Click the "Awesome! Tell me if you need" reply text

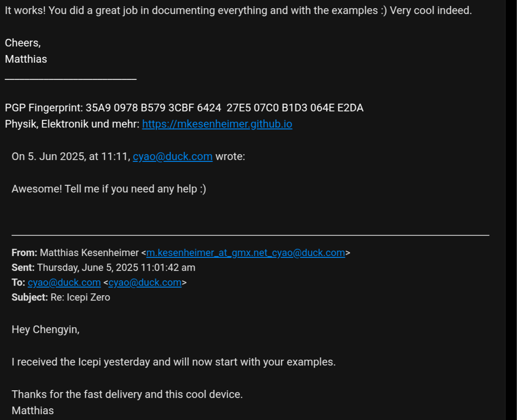coord(109,189)
